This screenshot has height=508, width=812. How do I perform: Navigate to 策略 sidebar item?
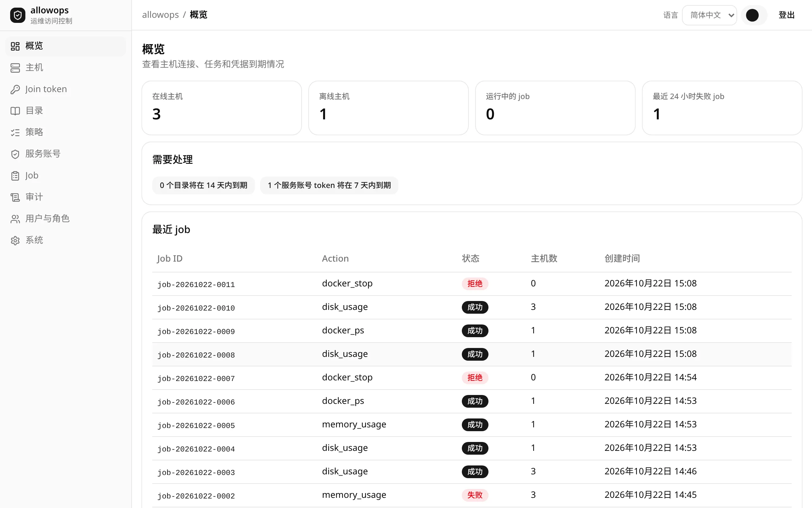[x=65, y=132]
